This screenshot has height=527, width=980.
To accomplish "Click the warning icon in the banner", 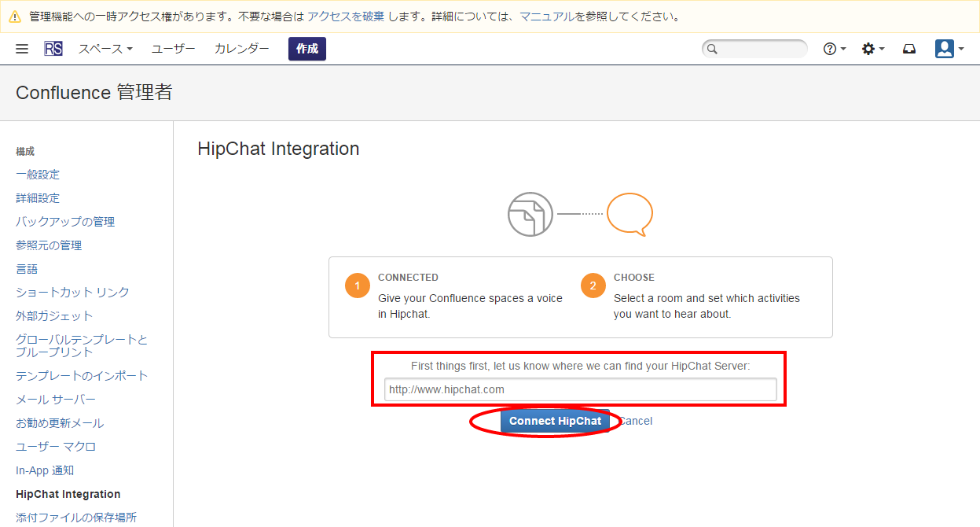I will [x=15, y=17].
